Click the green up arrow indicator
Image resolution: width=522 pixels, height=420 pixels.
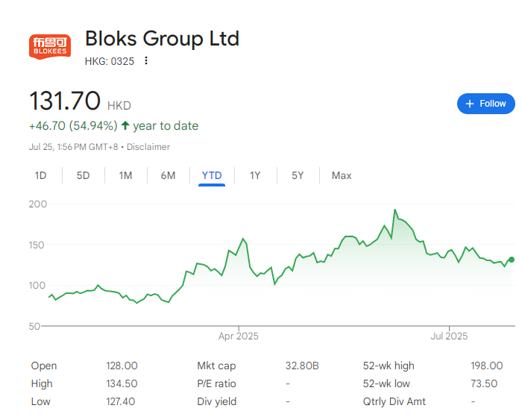(x=125, y=125)
